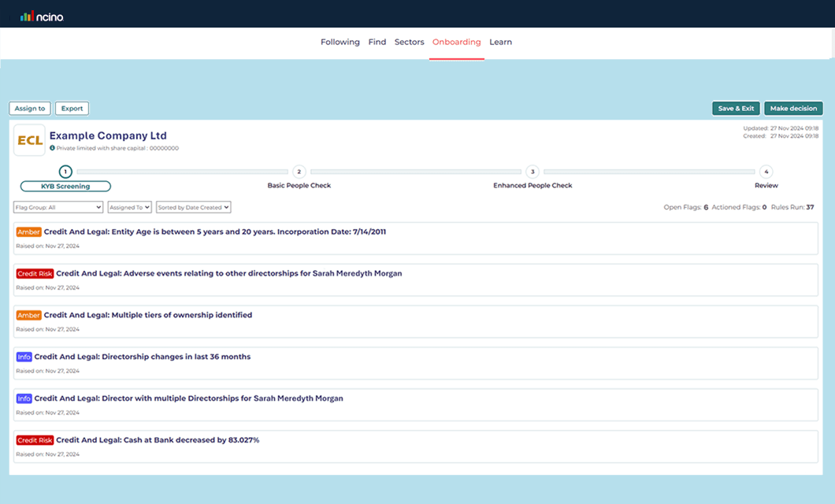The width and height of the screenshot is (835, 504).
Task: Click the Info badge on Directorship changes flag
Action: (x=24, y=357)
